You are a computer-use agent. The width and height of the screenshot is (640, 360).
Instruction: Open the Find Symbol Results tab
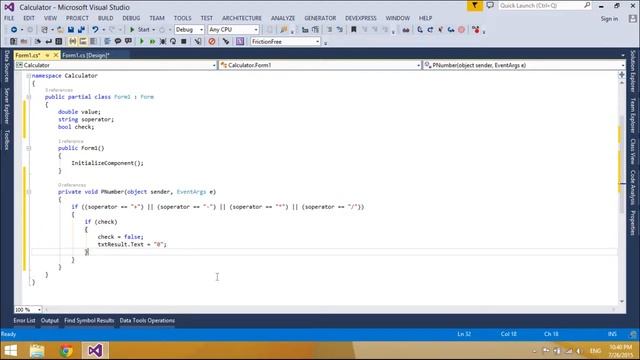tap(89, 321)
